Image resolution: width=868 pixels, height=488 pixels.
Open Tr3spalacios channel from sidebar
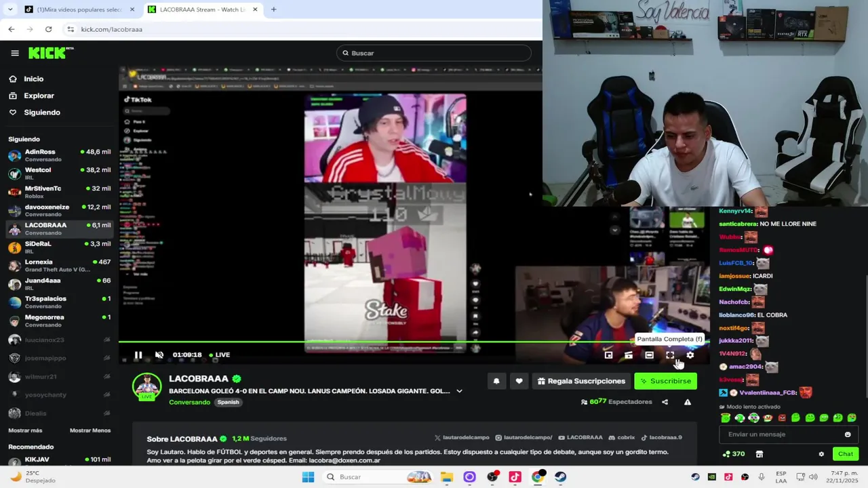pos(60,302)
